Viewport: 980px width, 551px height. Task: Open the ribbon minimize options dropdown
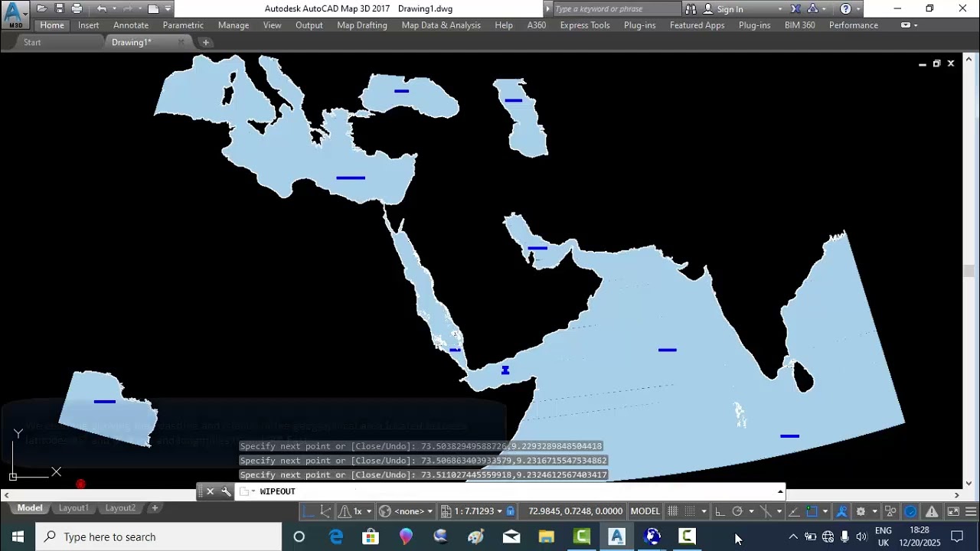coord(915,25)
